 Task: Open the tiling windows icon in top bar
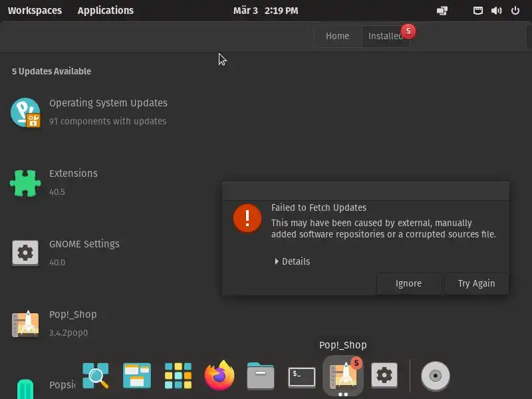442,11
